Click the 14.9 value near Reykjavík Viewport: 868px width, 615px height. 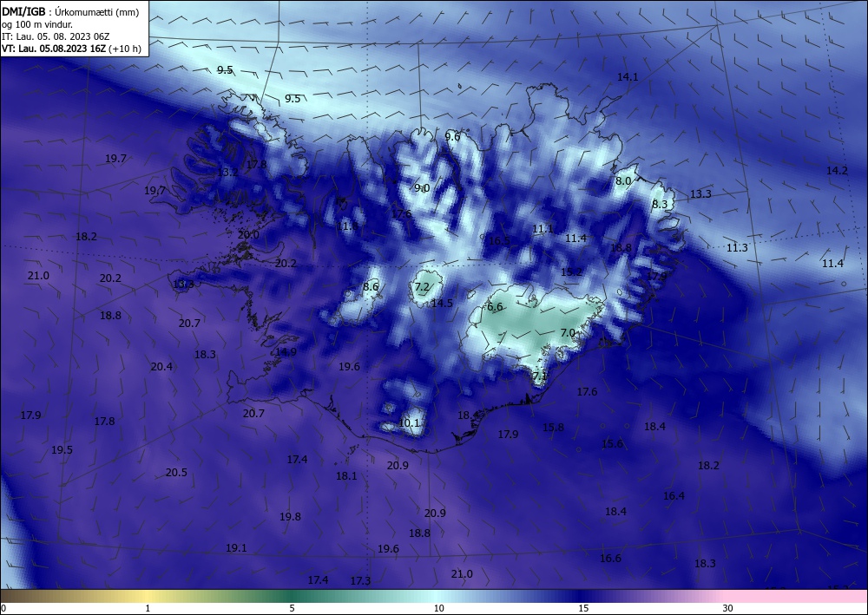286,352
